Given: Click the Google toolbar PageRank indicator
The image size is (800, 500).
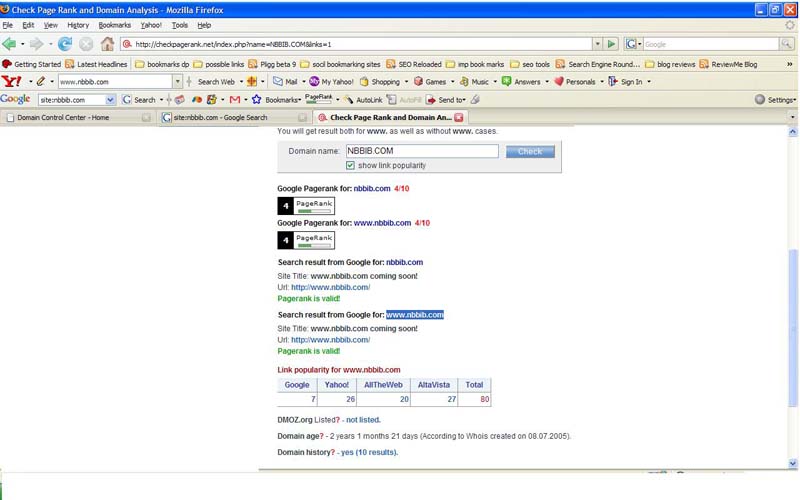Looking at the screenshot, I should click(318, 98).
